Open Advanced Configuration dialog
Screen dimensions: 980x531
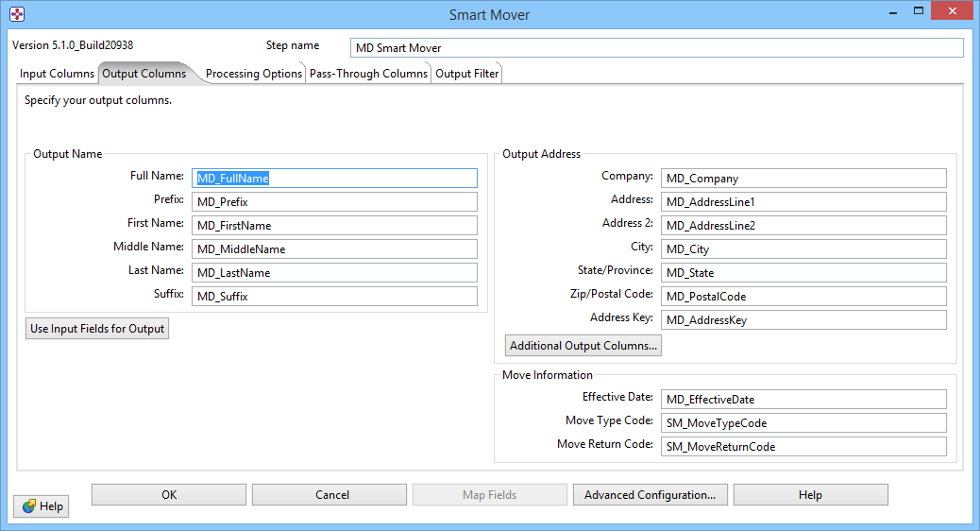(650, 495)
